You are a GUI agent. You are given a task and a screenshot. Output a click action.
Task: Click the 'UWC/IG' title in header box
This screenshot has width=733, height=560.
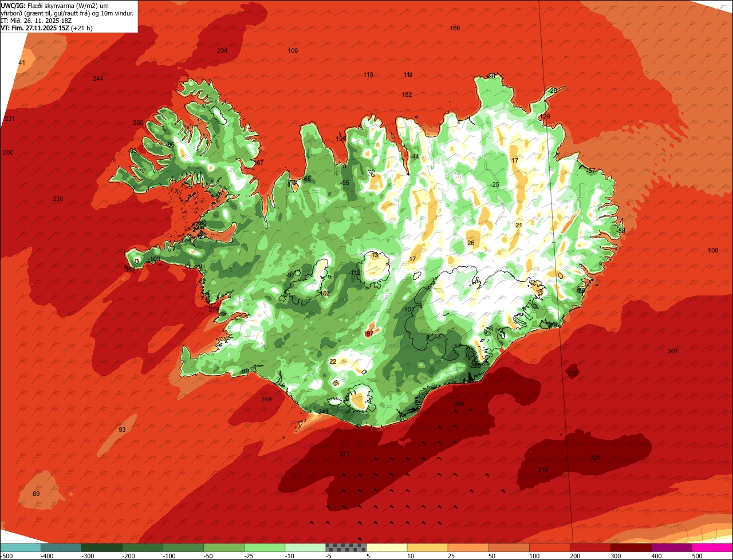(x=13, y=5)
